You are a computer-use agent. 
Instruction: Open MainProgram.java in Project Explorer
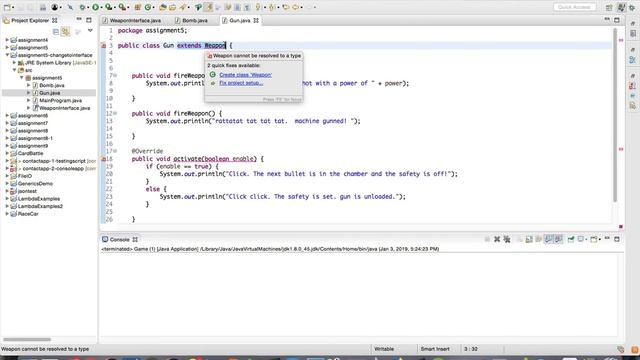(60, 100)
